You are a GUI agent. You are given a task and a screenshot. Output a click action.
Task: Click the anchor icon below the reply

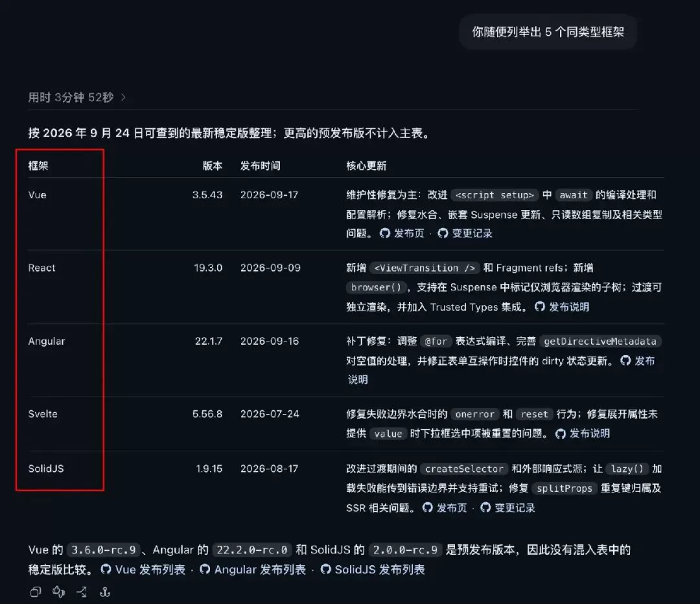pyautogui.click(x=105, y=592)
